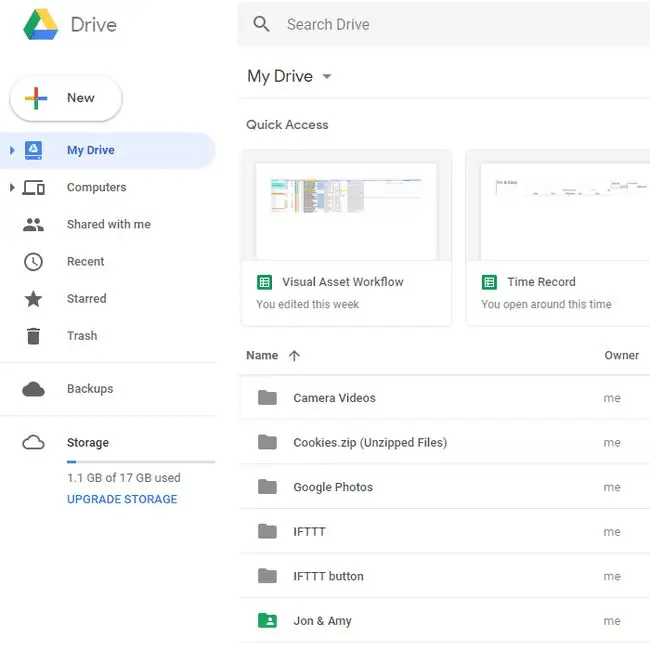Click the Recent clock icon

[x=33, y=262]
